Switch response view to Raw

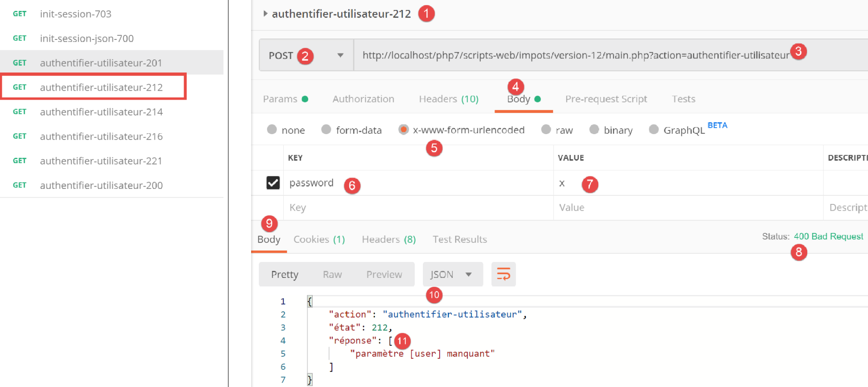tap(332, 274)
